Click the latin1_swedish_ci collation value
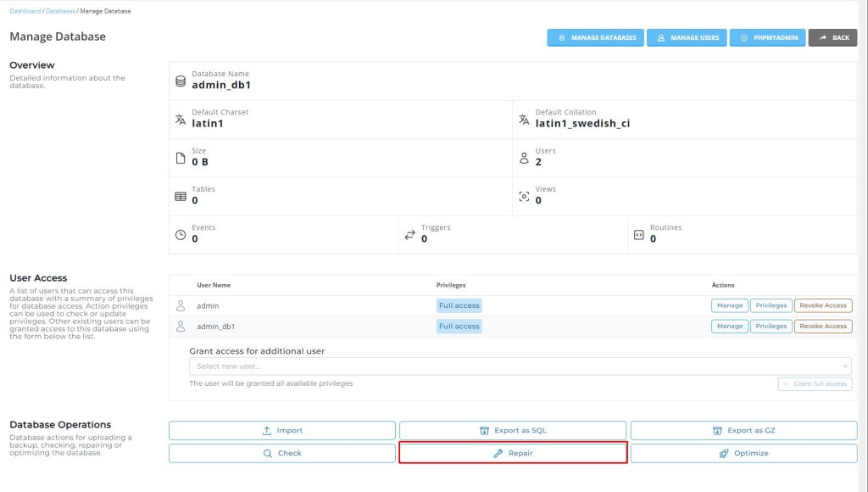This screenshot has height=492, width=868. 582,123
